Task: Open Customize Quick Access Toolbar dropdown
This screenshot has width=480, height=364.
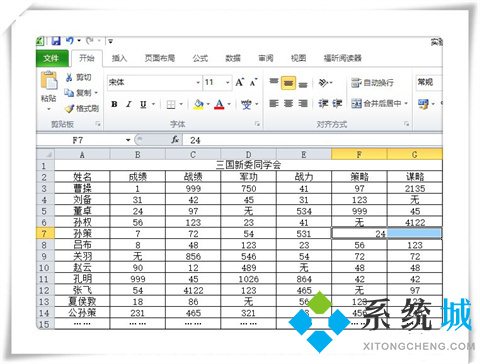Action: 110,41
